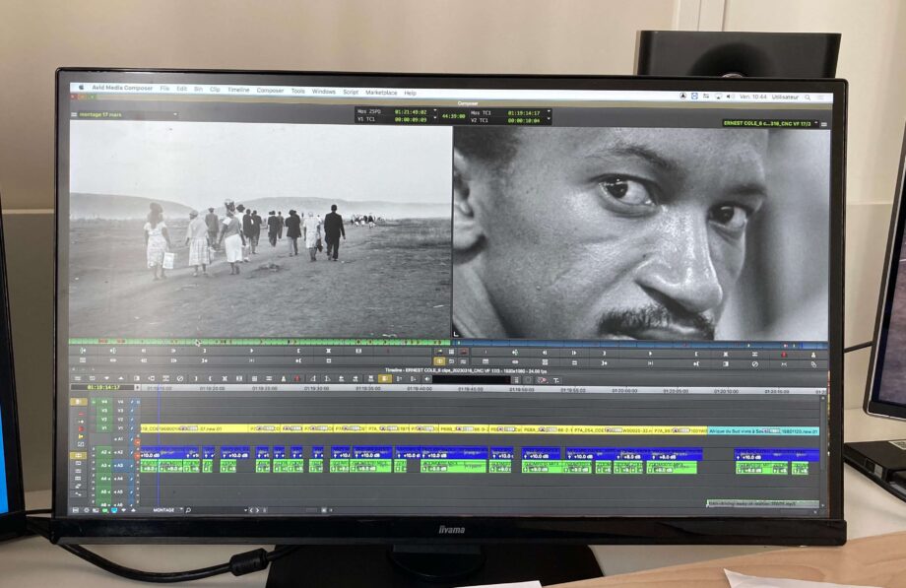The width and height of the screenshot is (906, 588).
Task: Click the volume icon in macOS menu bar
Action: [729, 97]
